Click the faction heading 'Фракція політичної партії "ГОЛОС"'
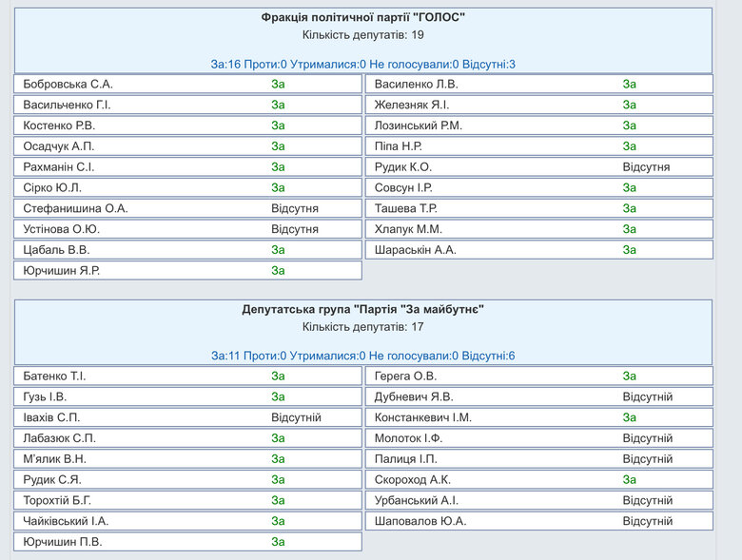The width and height of the screenshot is (742, 560). (363, 17)
